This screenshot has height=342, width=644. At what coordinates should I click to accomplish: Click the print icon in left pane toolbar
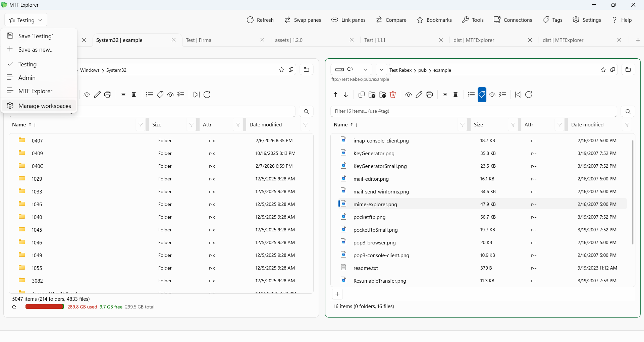[x=107, y=95]
